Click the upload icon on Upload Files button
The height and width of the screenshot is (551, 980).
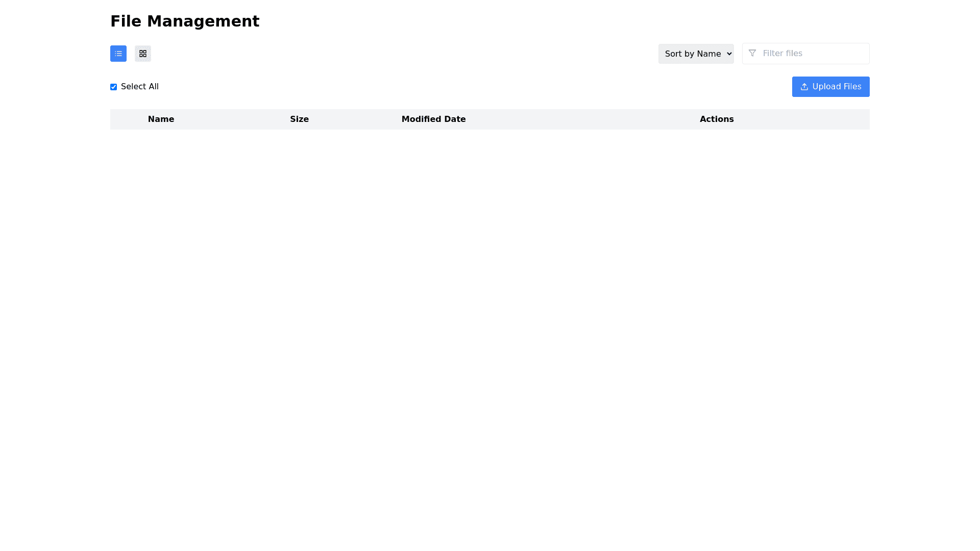[x=804, y=87]
